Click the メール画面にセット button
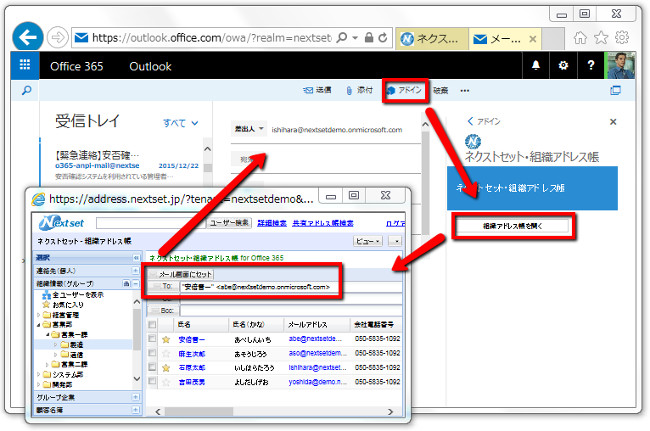The image size is (650, 431). pos(181,274)
